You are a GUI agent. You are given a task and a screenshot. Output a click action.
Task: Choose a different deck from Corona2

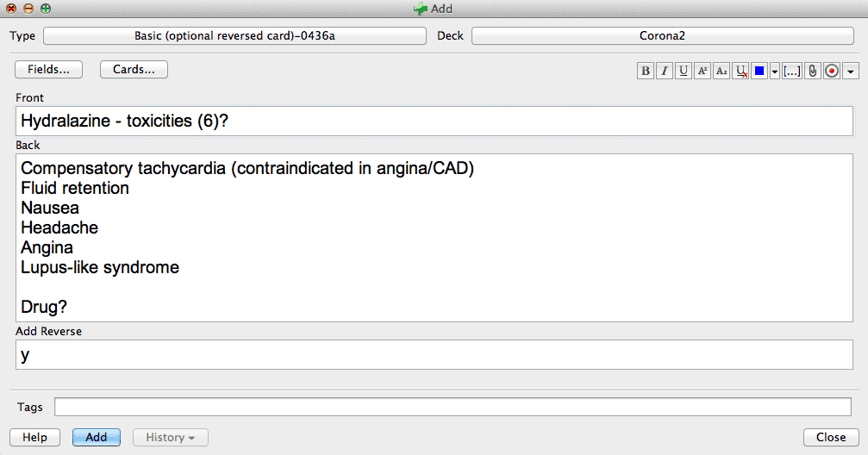[662, 36]
